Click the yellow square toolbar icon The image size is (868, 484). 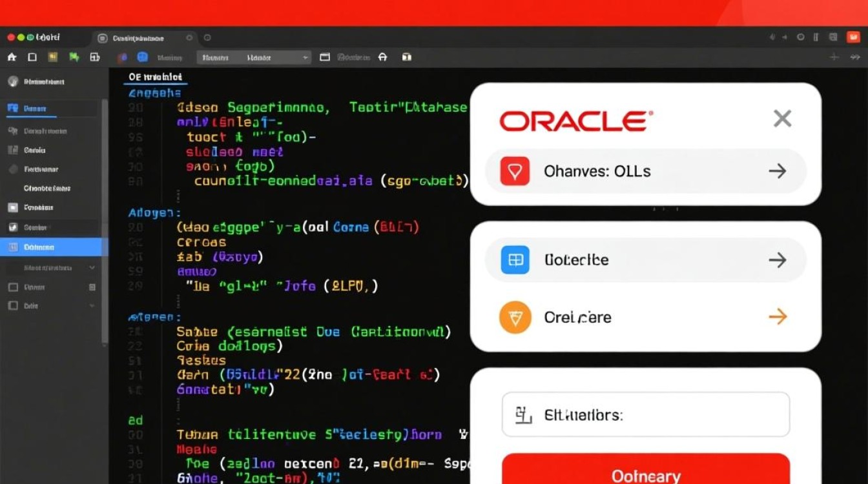pos(53,57)
